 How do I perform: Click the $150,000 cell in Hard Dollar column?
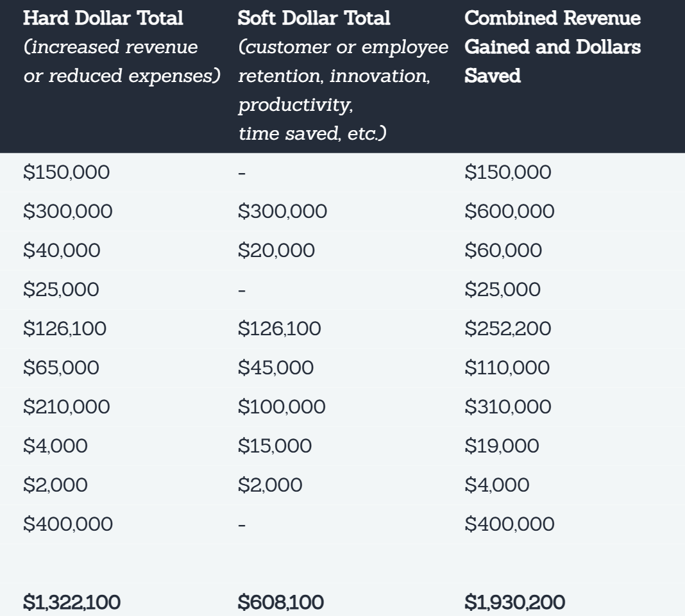point(67,172)
